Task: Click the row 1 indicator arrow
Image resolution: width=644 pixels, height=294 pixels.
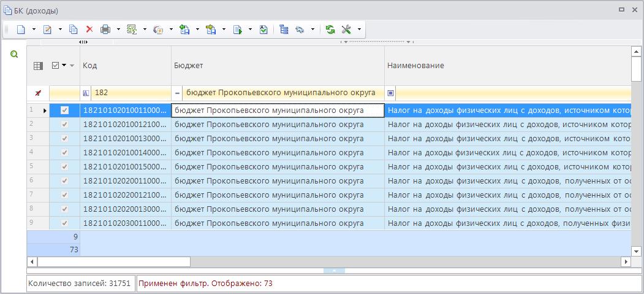Action: point(45,110)
